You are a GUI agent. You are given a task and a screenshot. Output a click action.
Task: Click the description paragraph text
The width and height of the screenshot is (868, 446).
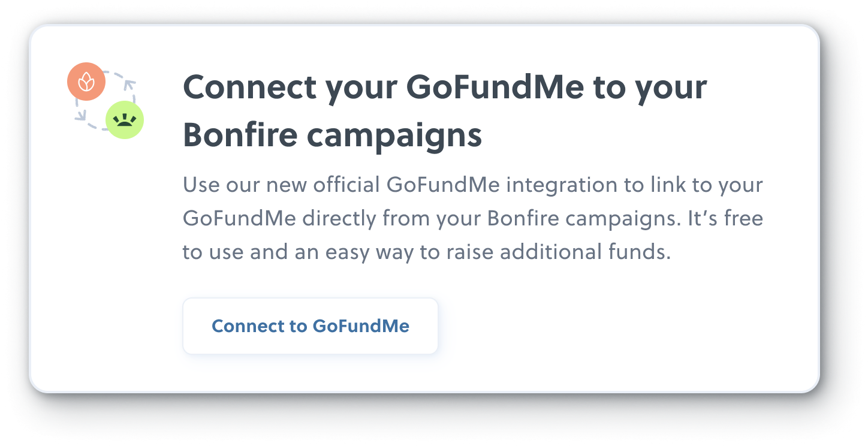[x=473, y=218]
